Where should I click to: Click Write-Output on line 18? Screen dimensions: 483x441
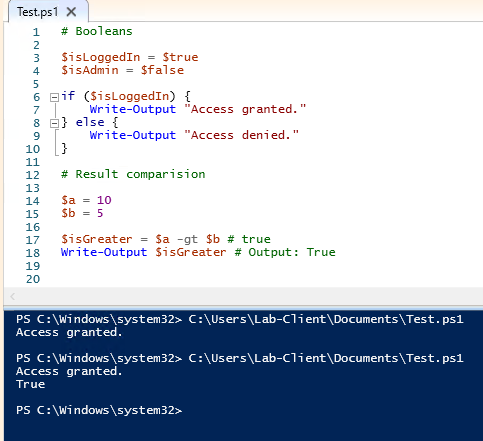tap(104, 252)
